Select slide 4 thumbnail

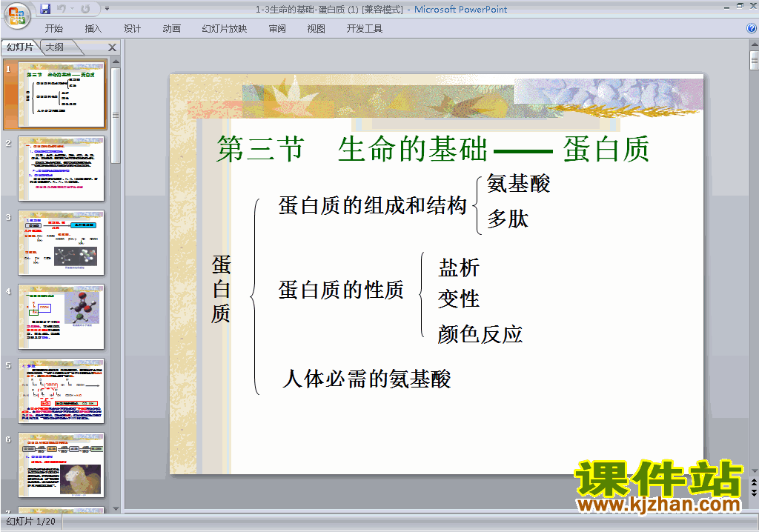tap(61, 316)
